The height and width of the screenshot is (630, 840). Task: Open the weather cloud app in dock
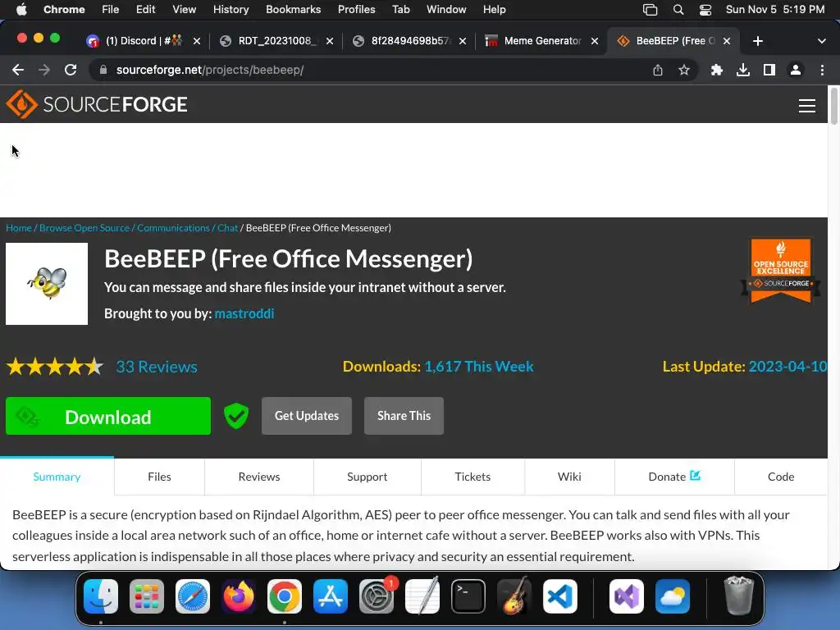pyautogui.click(x=673, y=596)
